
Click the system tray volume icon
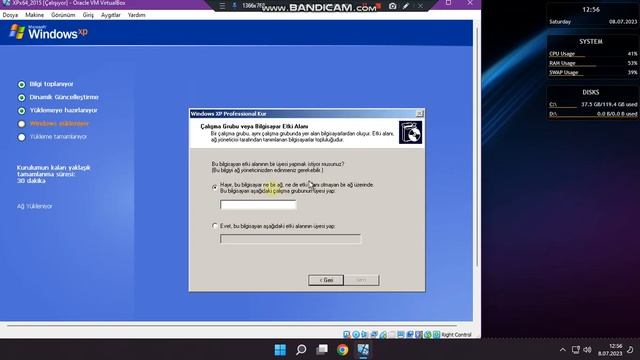(x=587, y=350)
